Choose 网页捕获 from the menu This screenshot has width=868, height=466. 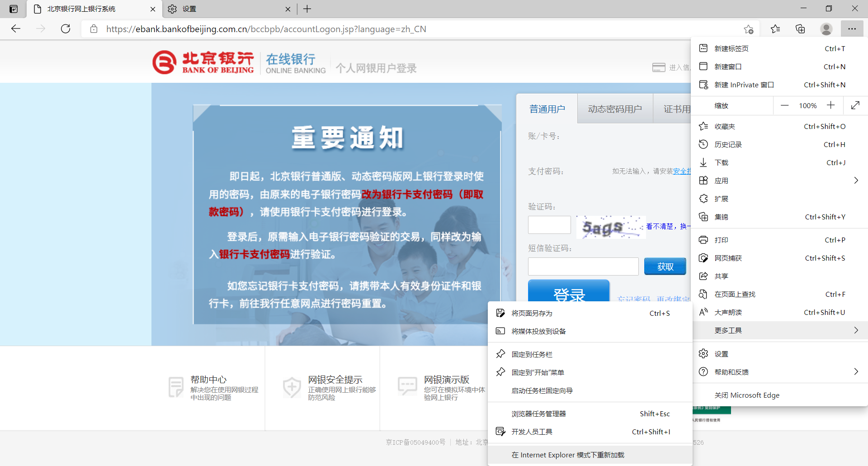point(779,258)
